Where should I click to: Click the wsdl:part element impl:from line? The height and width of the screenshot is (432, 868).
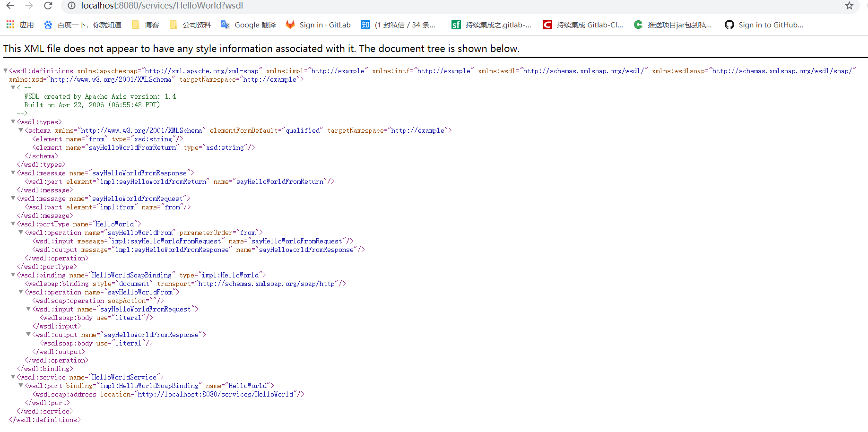tap(108, 207)
